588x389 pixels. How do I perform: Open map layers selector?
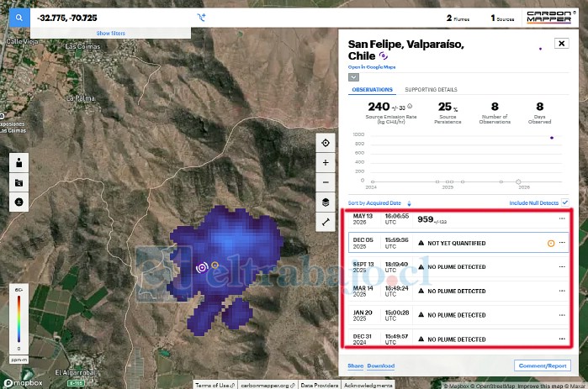point(326,202)
